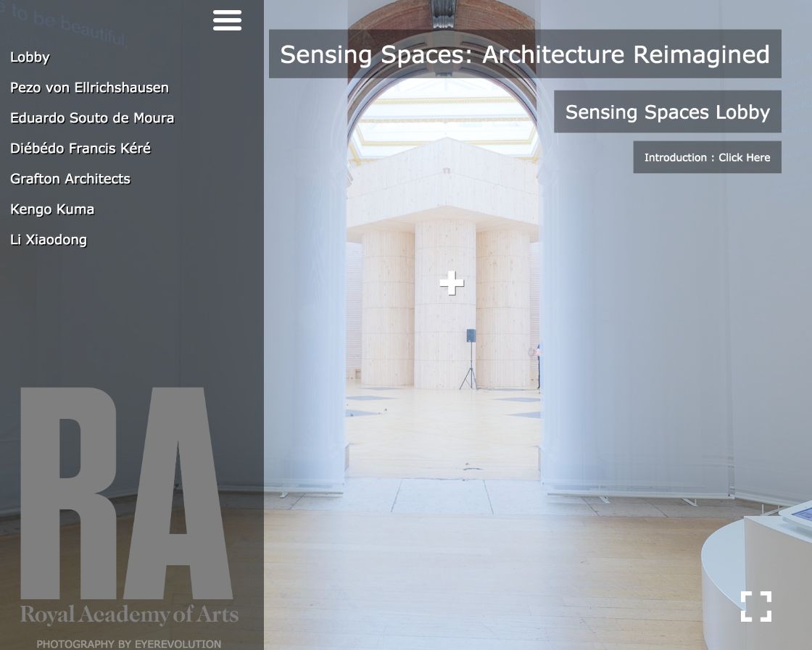Select Lobby in the sidebar menu

(30, 57)
